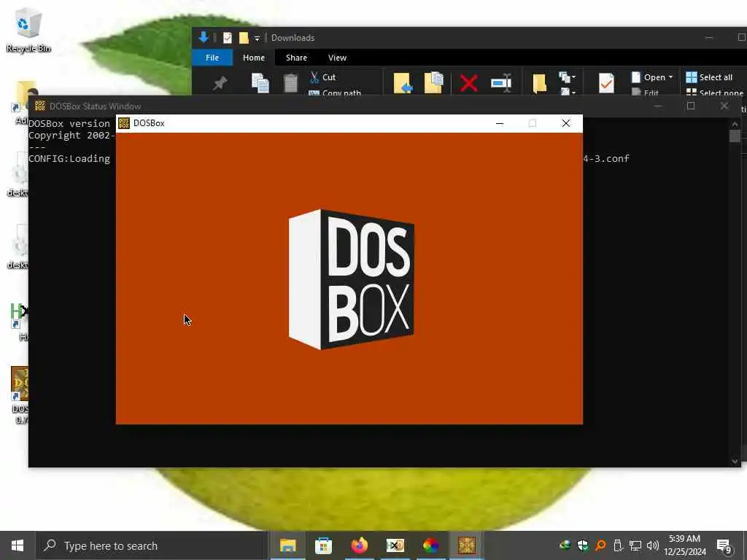This screenshot has width=747, height=560.
Task: Open Customize Quick Access Toolbar dropdown
Action: point(257,38)
